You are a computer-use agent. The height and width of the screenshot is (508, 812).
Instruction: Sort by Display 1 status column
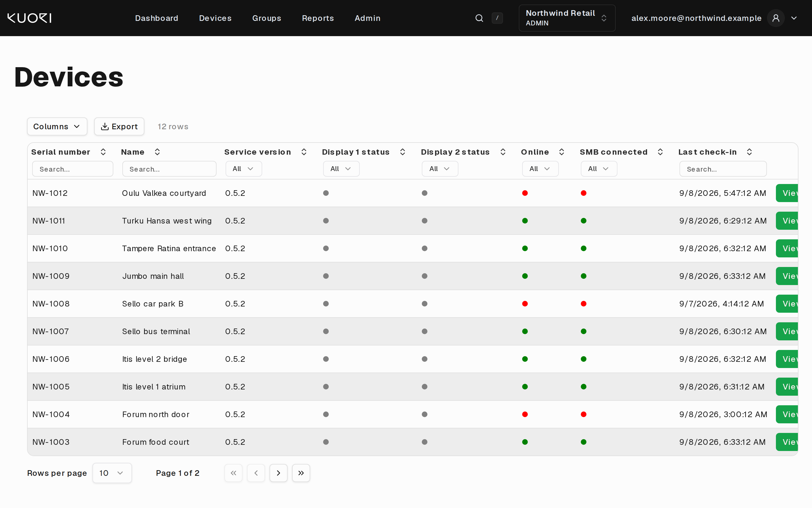(x=403, y=152)
